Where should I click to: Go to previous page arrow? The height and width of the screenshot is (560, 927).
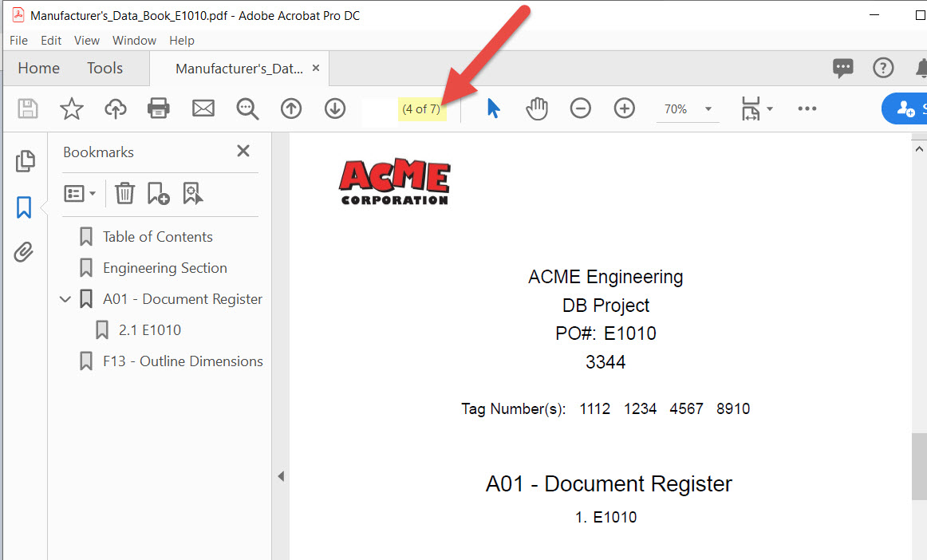[x=291, y=108]
